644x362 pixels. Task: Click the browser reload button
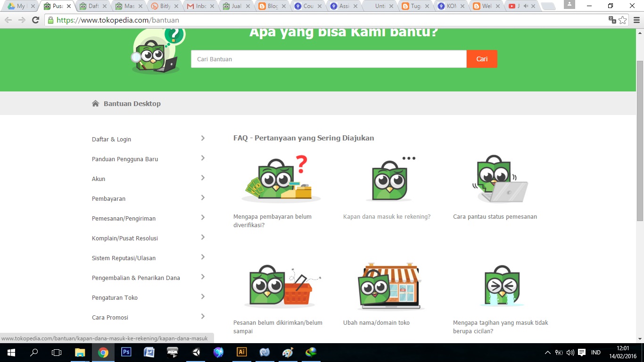pyautogui.click(x=36, y=20)
